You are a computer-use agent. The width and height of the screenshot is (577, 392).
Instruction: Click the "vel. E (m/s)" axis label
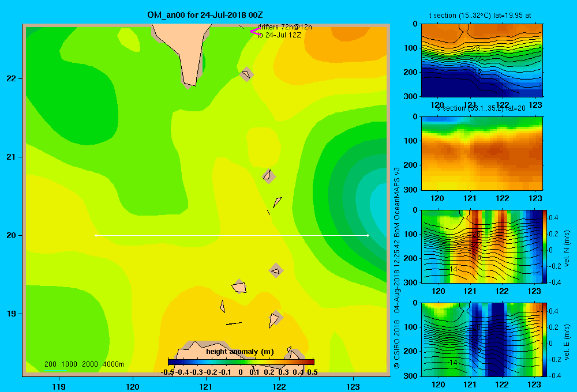567,341
